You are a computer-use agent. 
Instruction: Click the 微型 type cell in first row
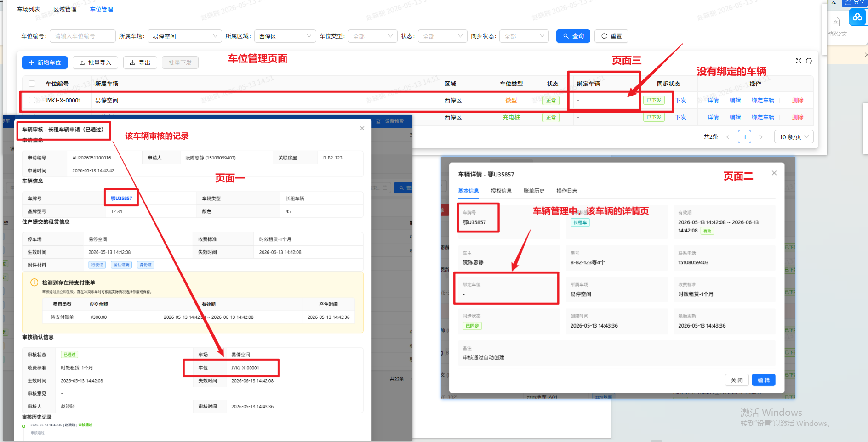[511, 100]
